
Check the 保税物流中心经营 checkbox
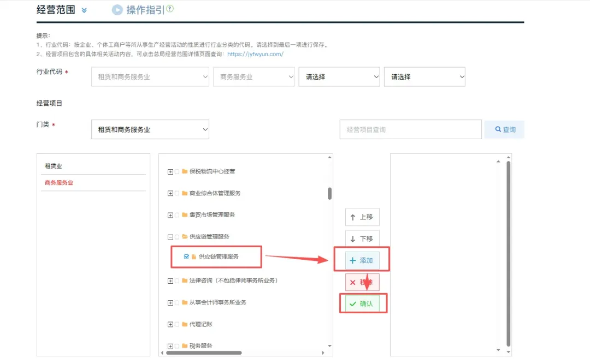pos(176,171)
